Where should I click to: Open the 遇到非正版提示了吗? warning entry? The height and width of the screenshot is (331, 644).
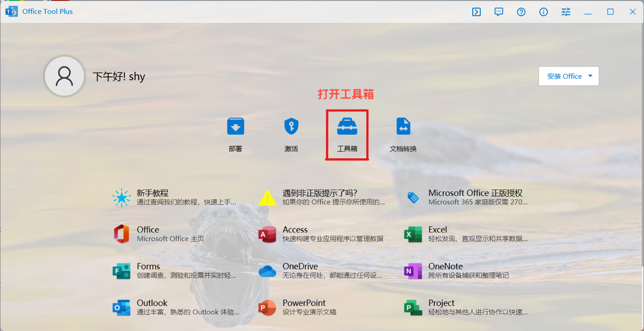coord(321,197)
